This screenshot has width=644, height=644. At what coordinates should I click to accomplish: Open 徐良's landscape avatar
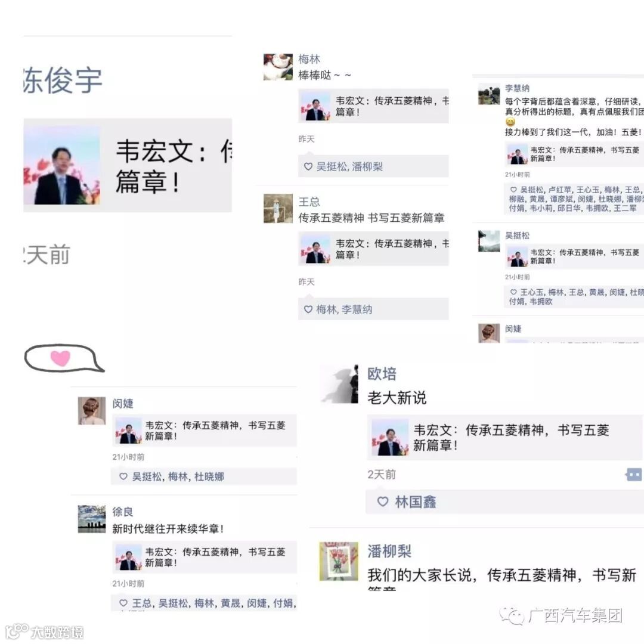pos(92,519)
